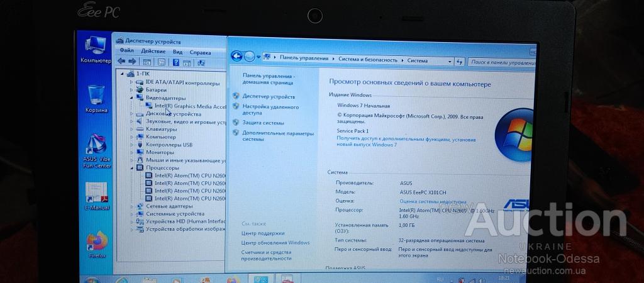Select the first Intel(R) Atom(TM) CPU N2600 entry
This screenshot has height=283, width=644.
point(190,175)
